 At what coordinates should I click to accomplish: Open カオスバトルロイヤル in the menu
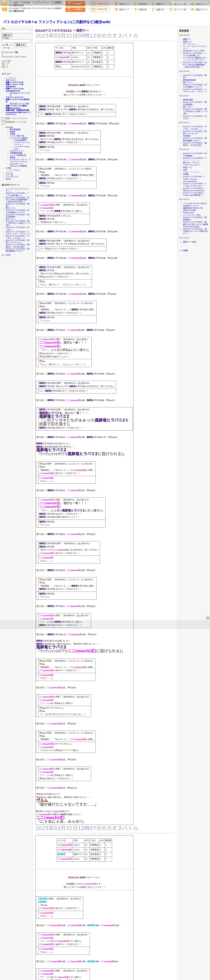point(15,97)
